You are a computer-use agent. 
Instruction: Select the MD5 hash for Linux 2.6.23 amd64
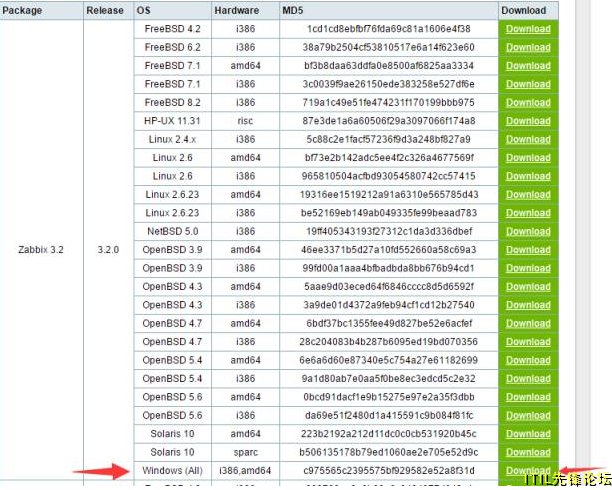click(389, 194)
